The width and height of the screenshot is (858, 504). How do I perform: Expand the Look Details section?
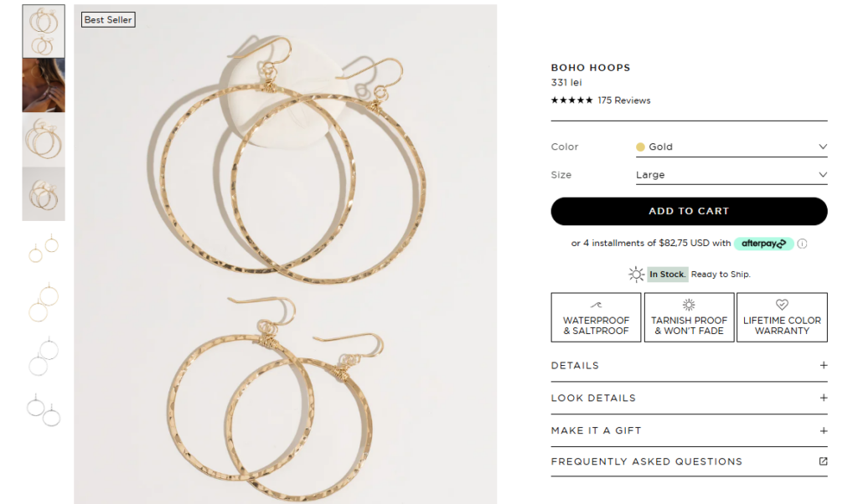[689, 398]
